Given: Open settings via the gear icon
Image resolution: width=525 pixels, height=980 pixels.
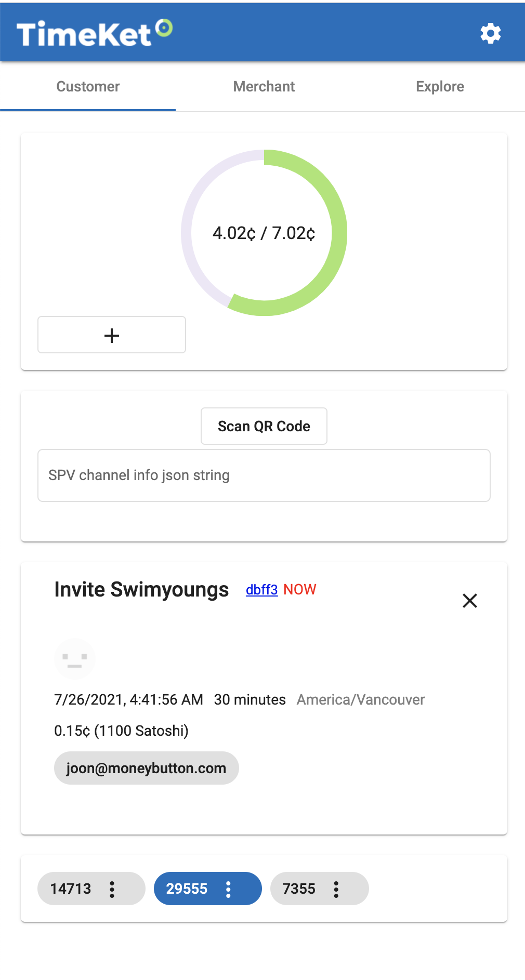Looking at the screenshot, I should (x=490, y=34).
